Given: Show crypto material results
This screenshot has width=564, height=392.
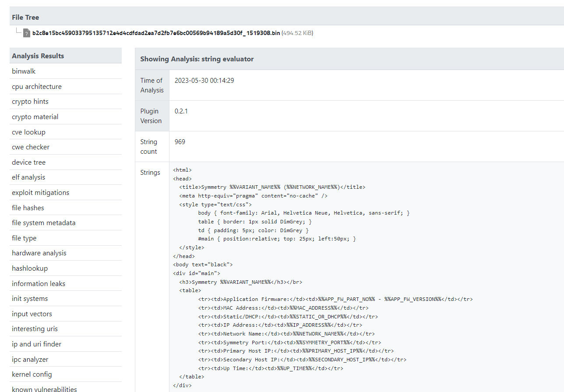Looking at the screenshot, I should click(35, 117).
